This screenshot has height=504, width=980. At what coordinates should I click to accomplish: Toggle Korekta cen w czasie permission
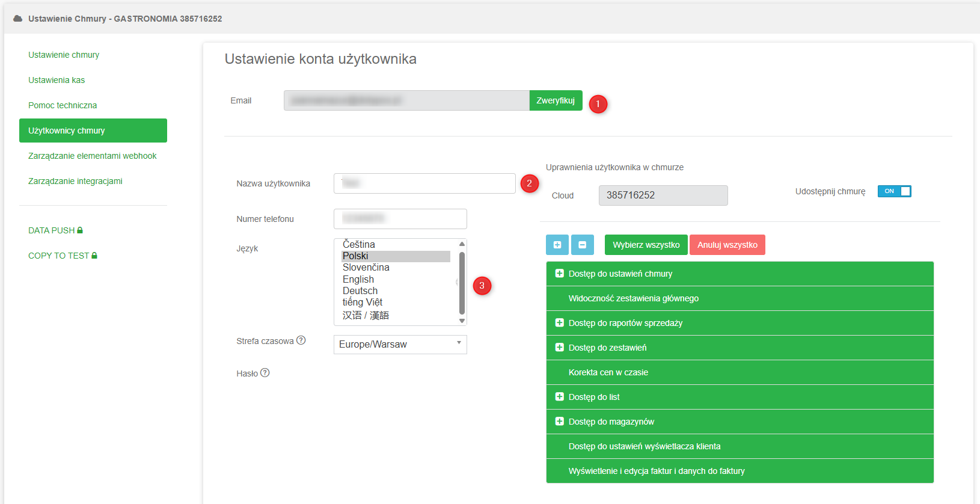pyautogui.click(x=608, y=372)
